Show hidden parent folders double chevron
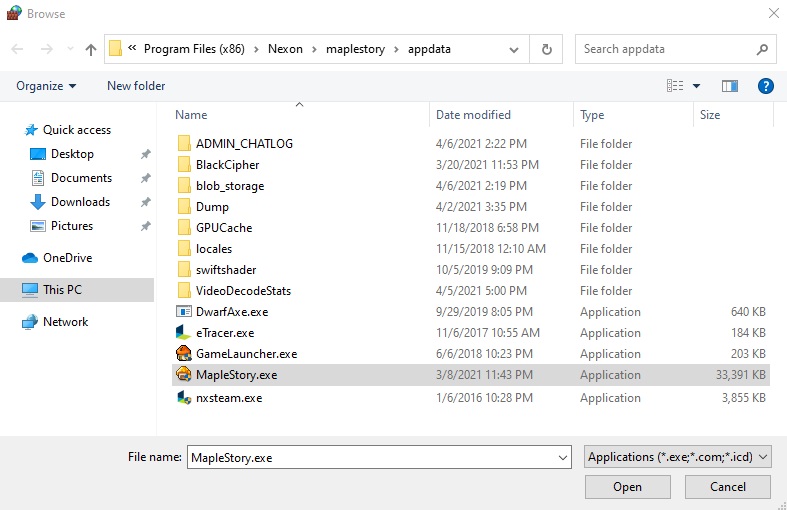The width and height of the screenshot is (787, 510). [132, 48]
